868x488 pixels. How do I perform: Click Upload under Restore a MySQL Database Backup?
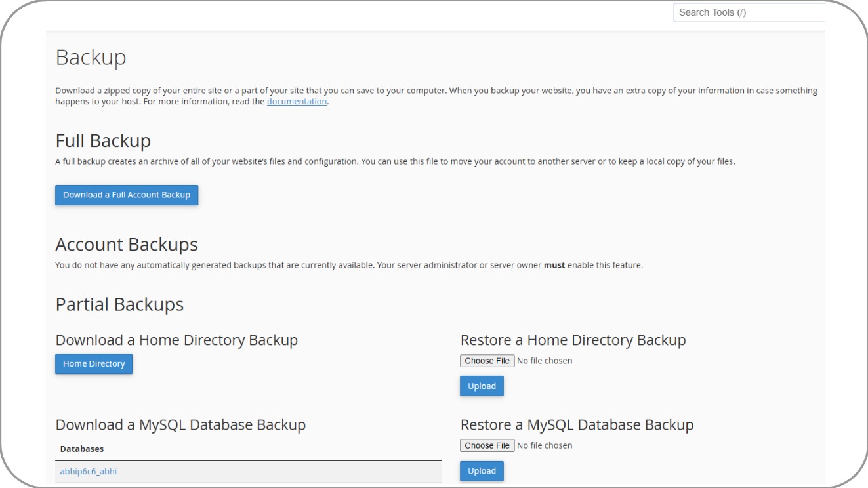click(x=482, y=471)
